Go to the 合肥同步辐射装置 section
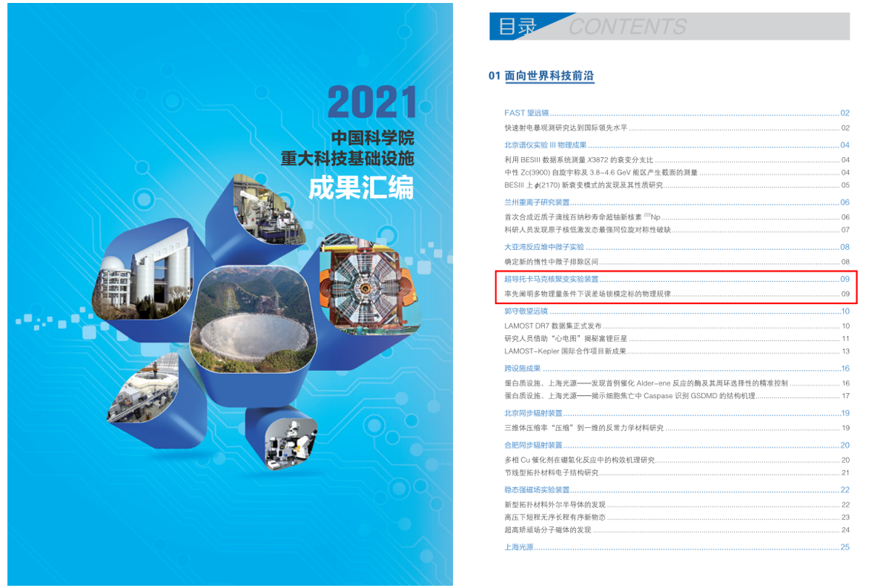The height and width of the screenshot is (588, 886). pyautogui.click(x=533, y=446)
